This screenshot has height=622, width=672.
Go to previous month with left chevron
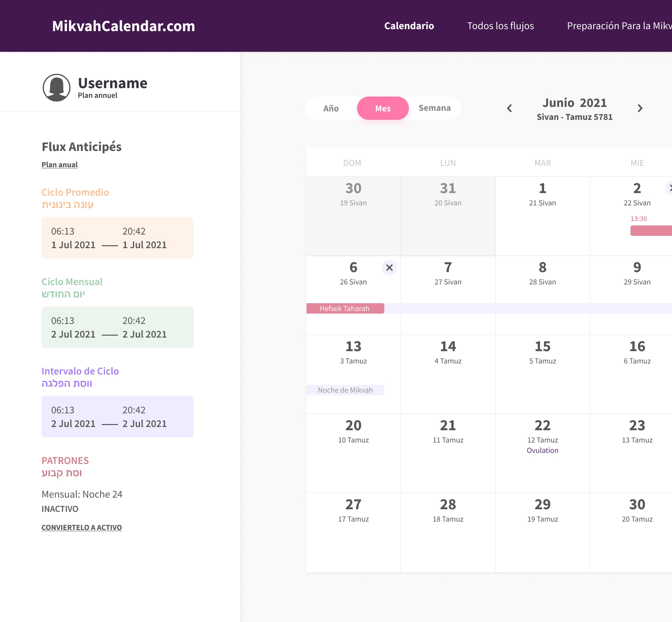click(x=509, y=109)
